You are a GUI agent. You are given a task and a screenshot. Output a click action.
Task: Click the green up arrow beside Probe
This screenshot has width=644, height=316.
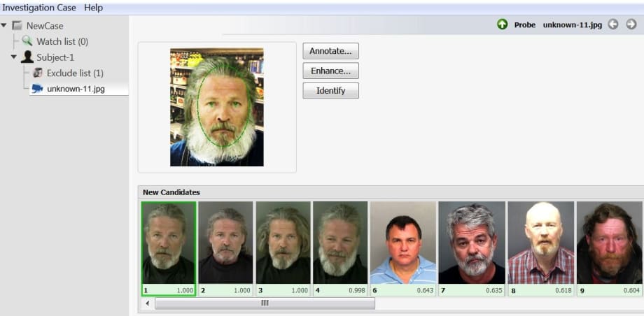pos(502,24)
